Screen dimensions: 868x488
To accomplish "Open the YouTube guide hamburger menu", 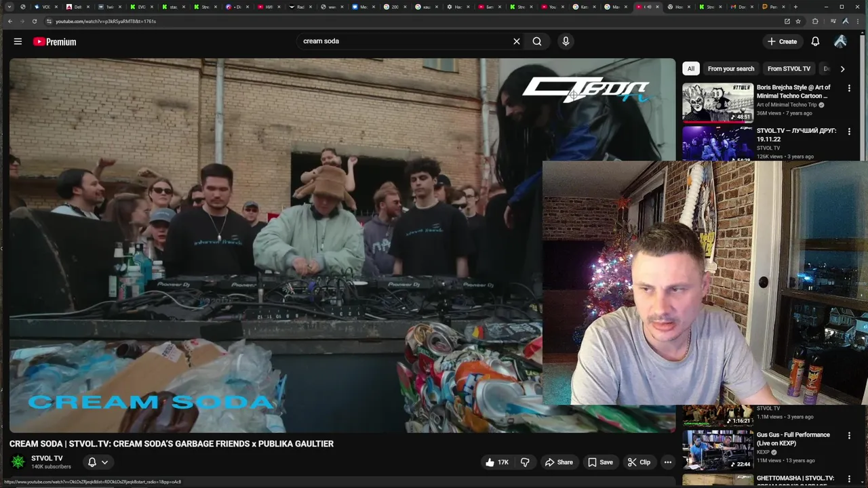I will (x=18, y=41).
